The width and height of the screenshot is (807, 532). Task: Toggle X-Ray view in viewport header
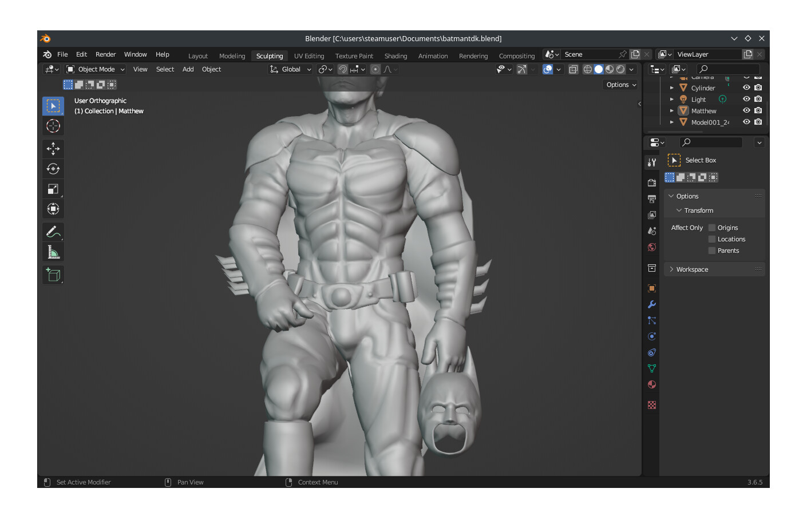573,69
